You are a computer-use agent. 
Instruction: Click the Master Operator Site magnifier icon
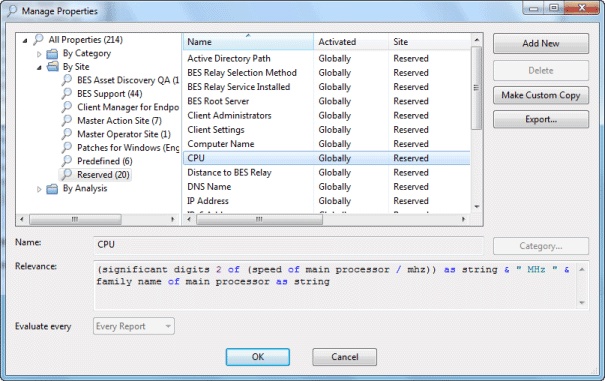pyautogui.click(x=67, y=134)
